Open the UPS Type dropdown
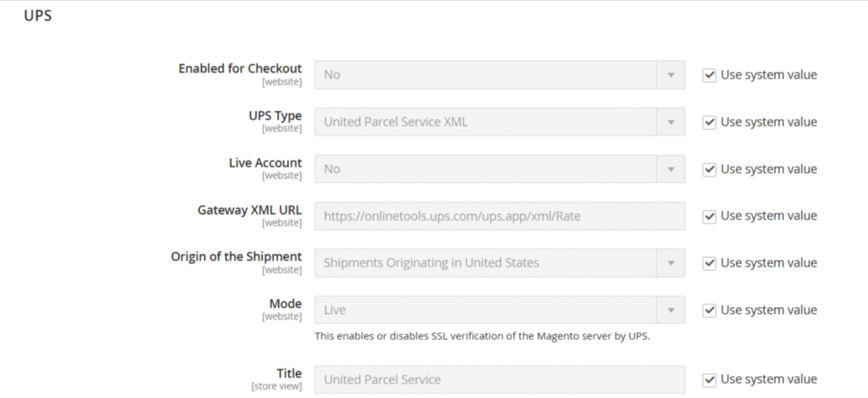 (486, 122)
